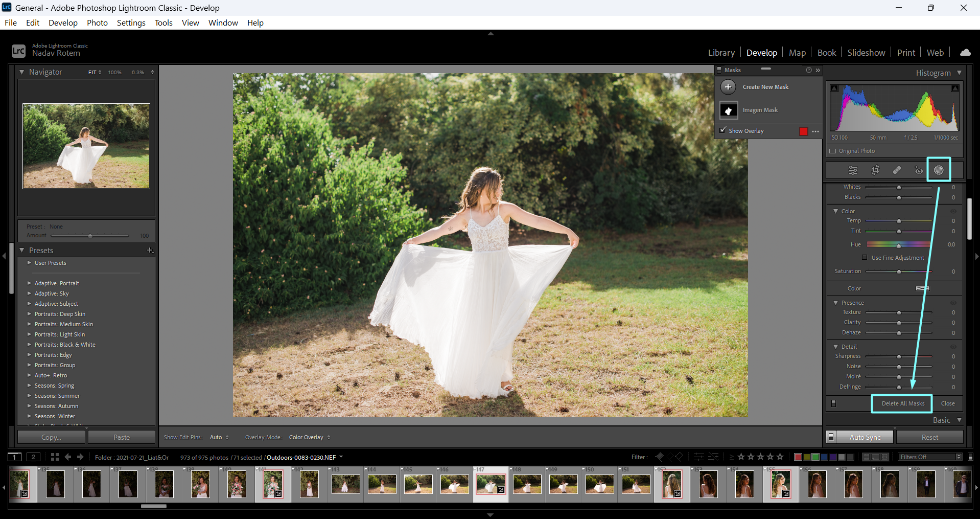Go back with left arrow icon
Screen dimensions: 980x519
[x=68, y=457]
